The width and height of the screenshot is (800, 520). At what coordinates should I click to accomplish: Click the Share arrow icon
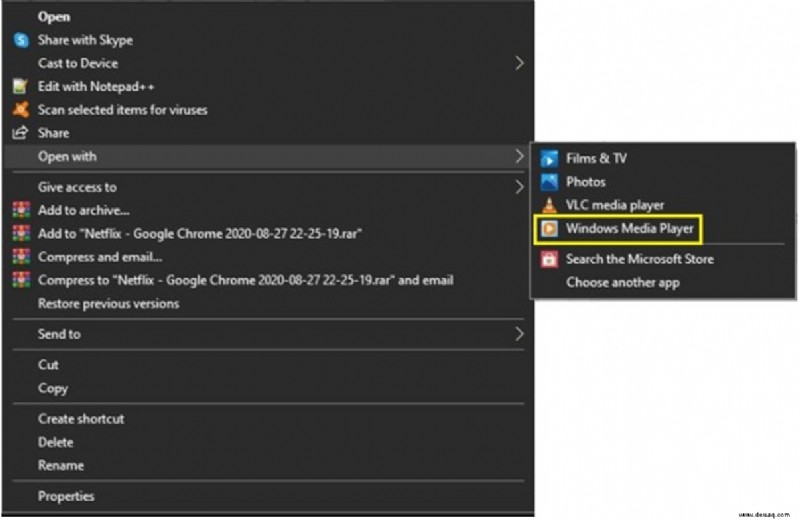[20, 133]
